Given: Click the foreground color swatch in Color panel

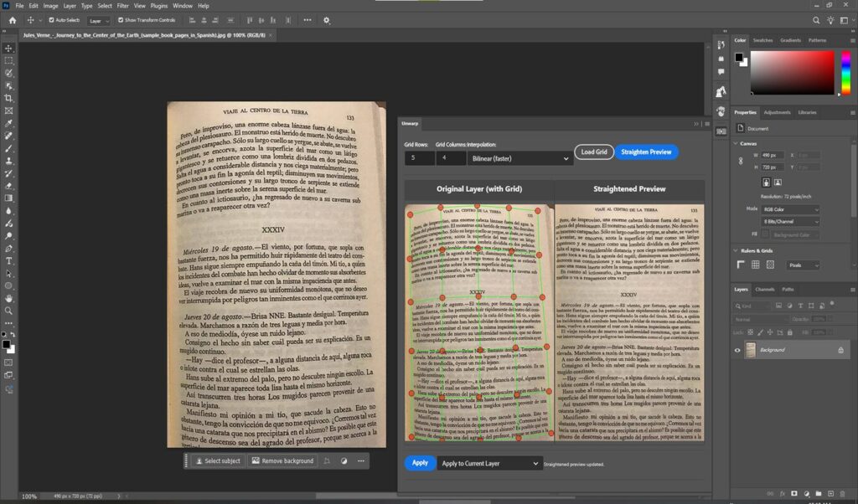Looking at the screenshot, I should (739, 57).
